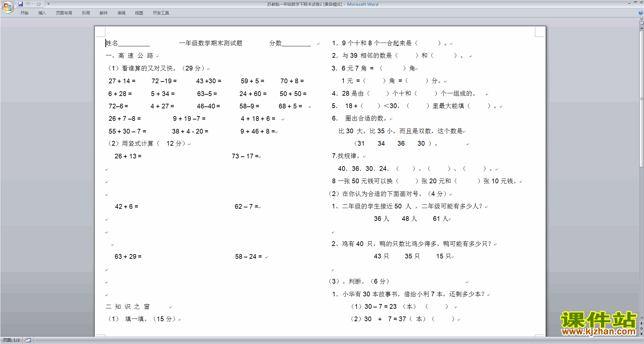Click the question 一张 50 元钱可以换
The height and width of the screenshot is (344, 644).
365,181
